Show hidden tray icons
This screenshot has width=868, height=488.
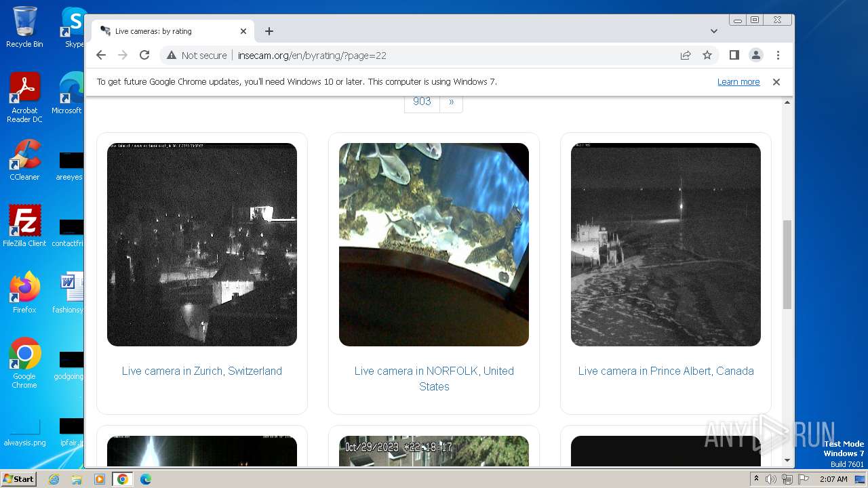click(756, 479)
